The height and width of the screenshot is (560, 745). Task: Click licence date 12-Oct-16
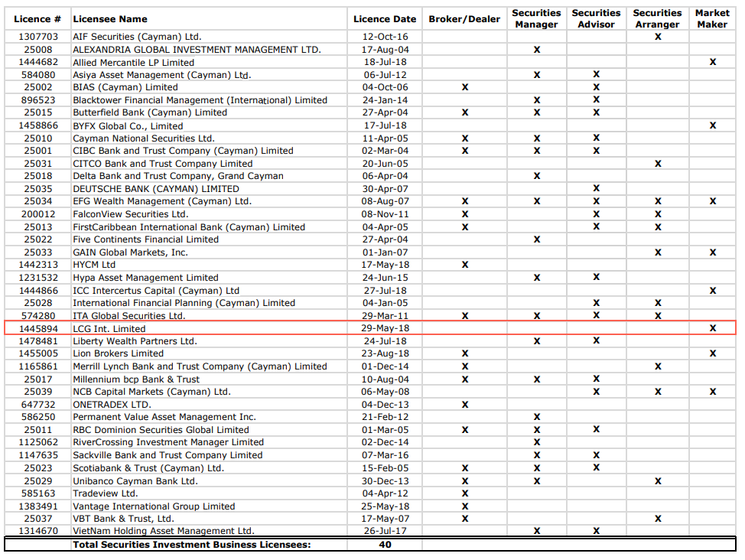pos(385,37)
